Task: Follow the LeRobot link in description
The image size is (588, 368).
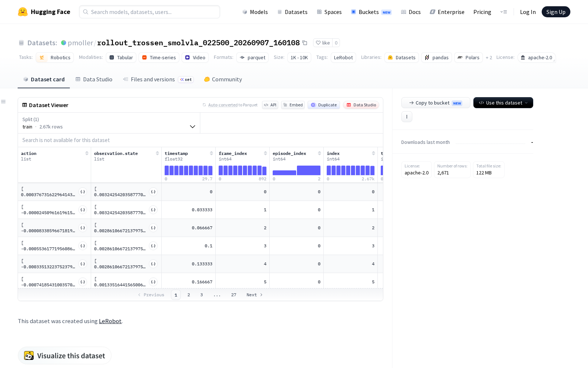Action: tap(110, 321)
